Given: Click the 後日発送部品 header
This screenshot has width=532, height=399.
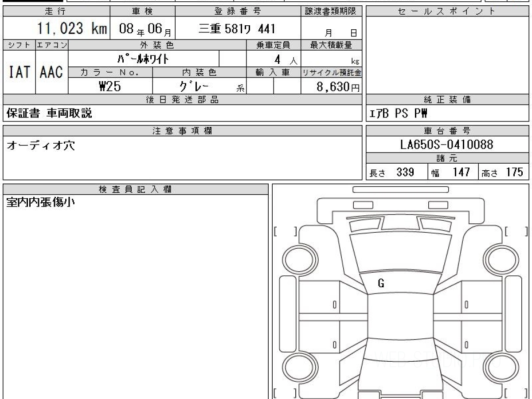Looking at the screenshot, I should click(183, 100).
